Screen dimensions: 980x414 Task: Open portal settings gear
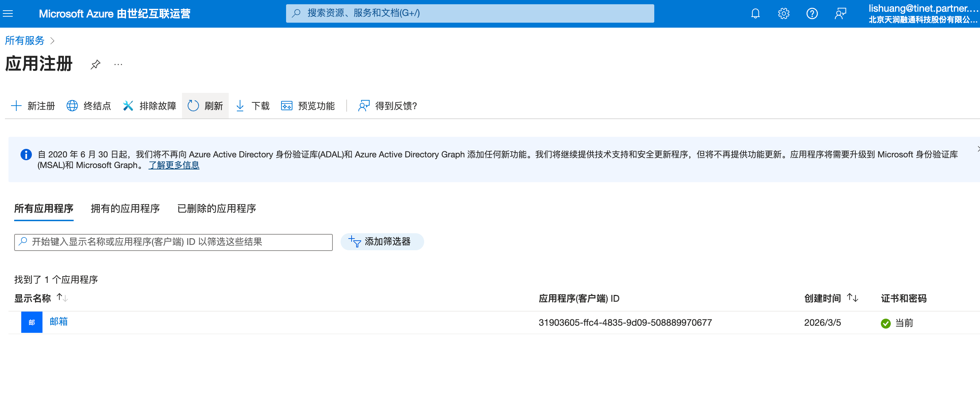(x=783, y=14)
